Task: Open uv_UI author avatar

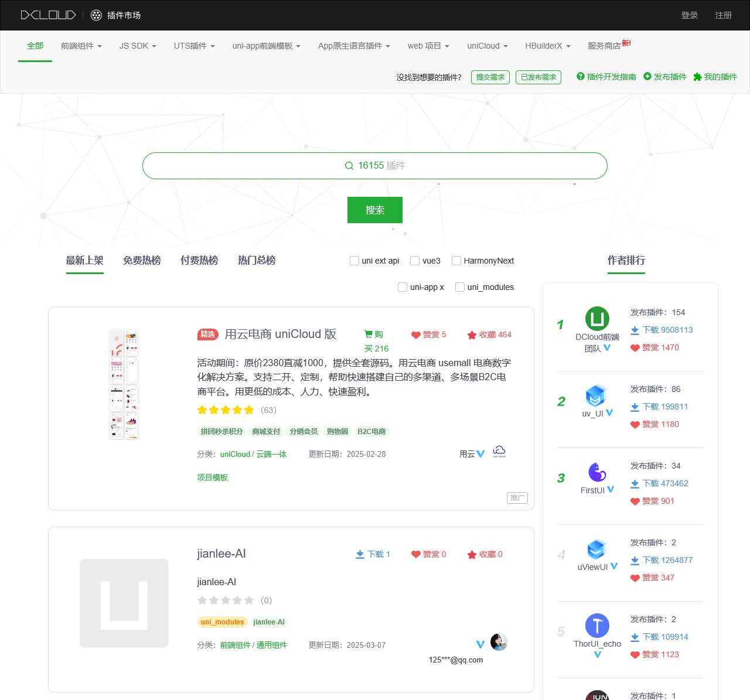Action: pos(596,396)
